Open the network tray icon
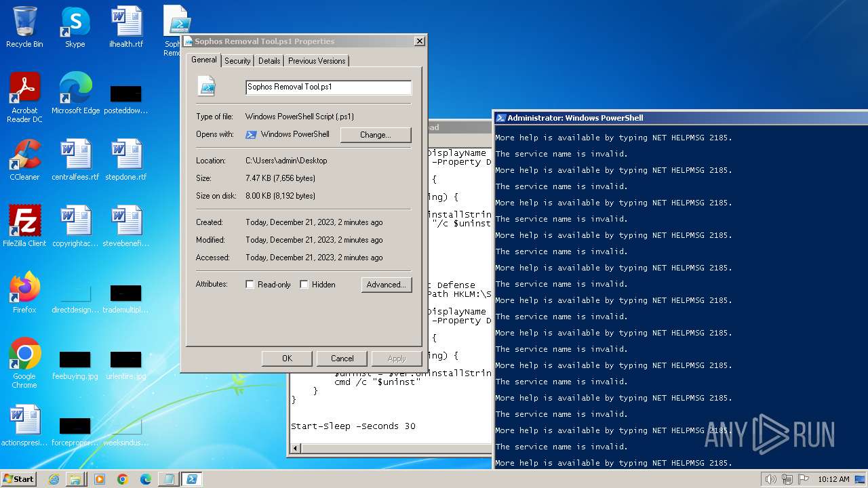This screenshot has width=868, height=488. pos(787,479)
